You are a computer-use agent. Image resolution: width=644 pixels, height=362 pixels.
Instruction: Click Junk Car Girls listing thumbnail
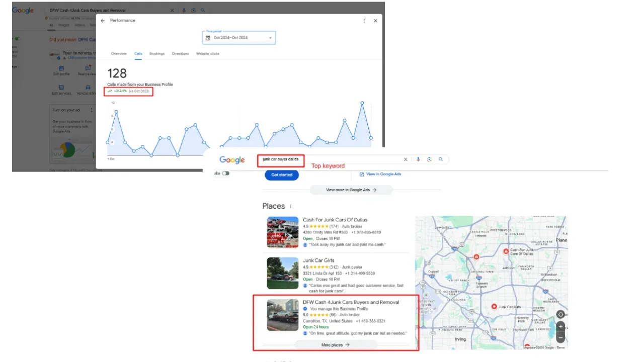click(x=283, y=273)
